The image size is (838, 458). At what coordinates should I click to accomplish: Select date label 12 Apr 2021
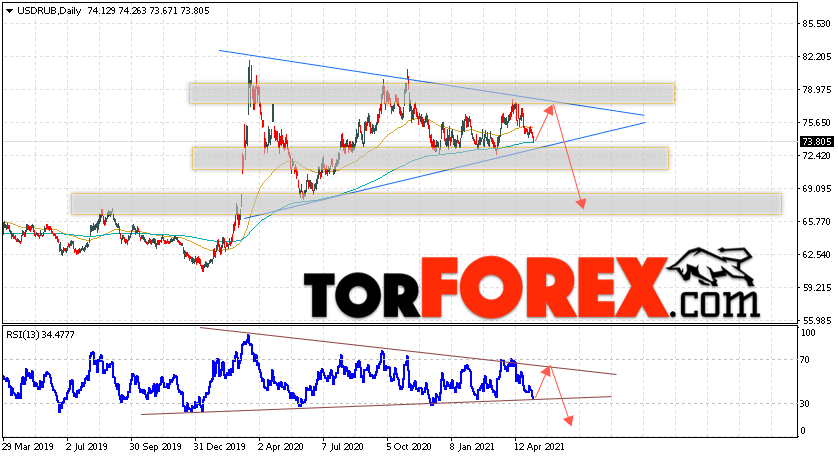point(539,446)
